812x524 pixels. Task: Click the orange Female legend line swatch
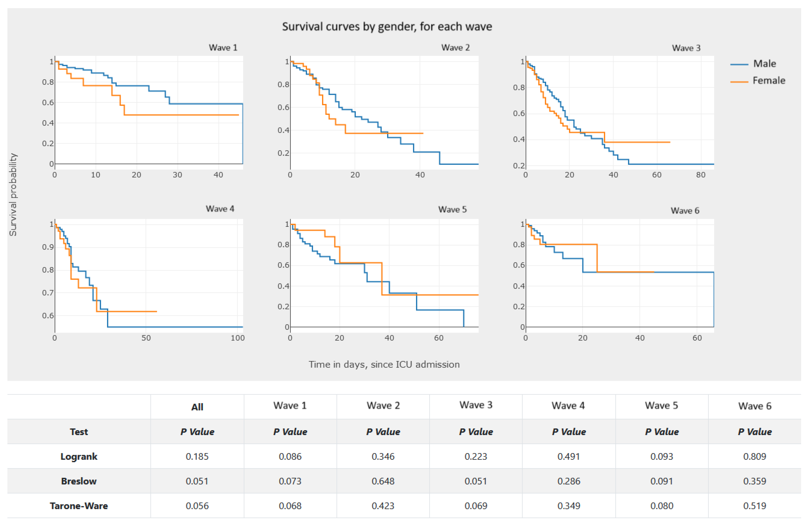point(739,82)
